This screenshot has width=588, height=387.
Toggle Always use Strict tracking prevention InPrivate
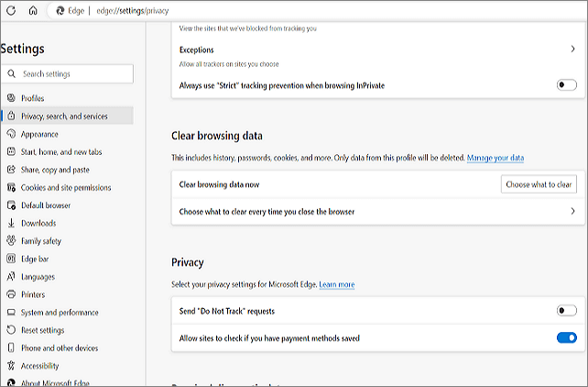tap(566, 85)
